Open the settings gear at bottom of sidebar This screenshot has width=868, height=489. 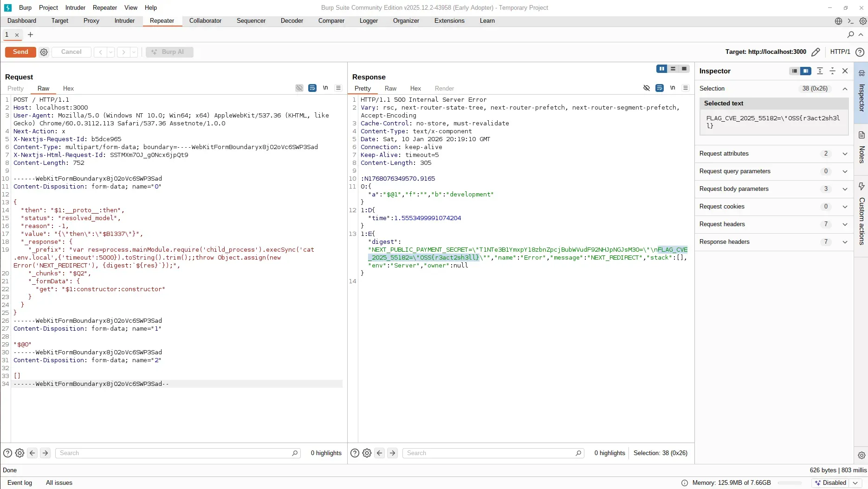tap(862, 455)
